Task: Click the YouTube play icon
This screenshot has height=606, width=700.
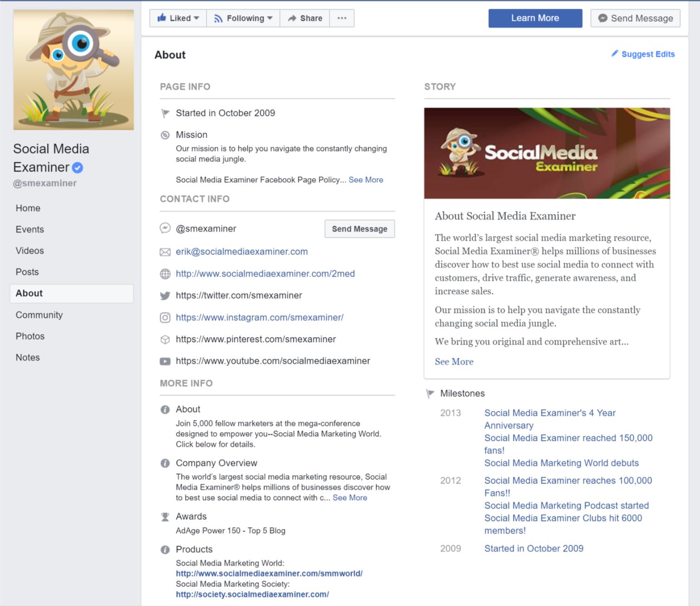Action: pos(165,361)
